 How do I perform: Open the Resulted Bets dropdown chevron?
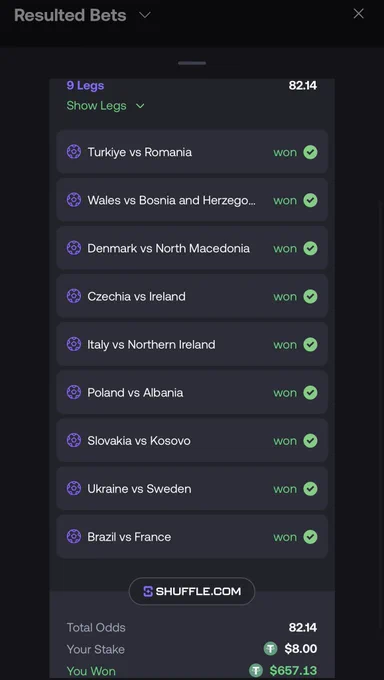(144, 15)
